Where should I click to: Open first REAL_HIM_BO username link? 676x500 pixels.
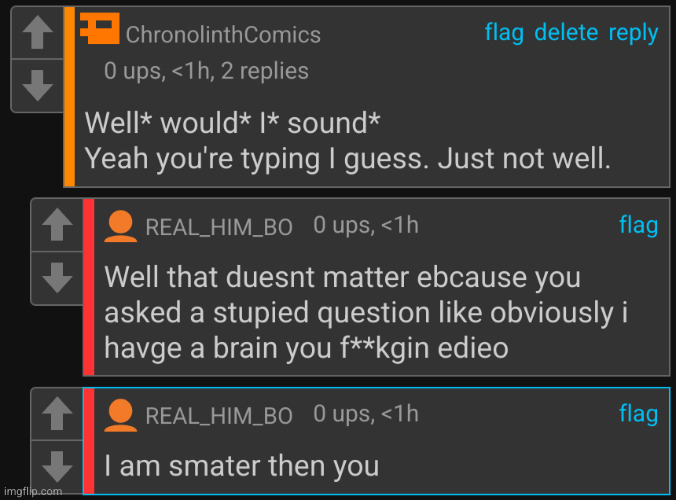[x=219, y=227]
